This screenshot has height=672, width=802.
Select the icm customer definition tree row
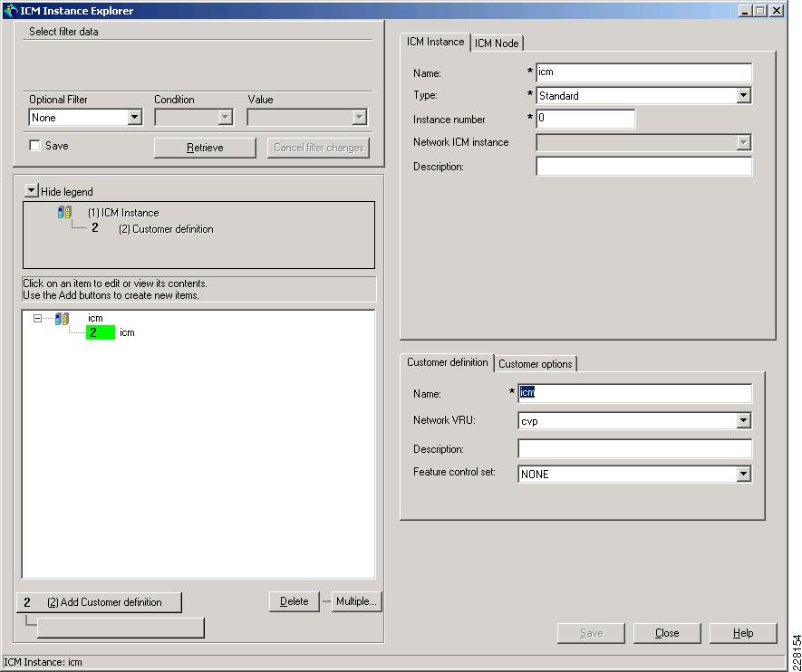[x=127, y=332]
